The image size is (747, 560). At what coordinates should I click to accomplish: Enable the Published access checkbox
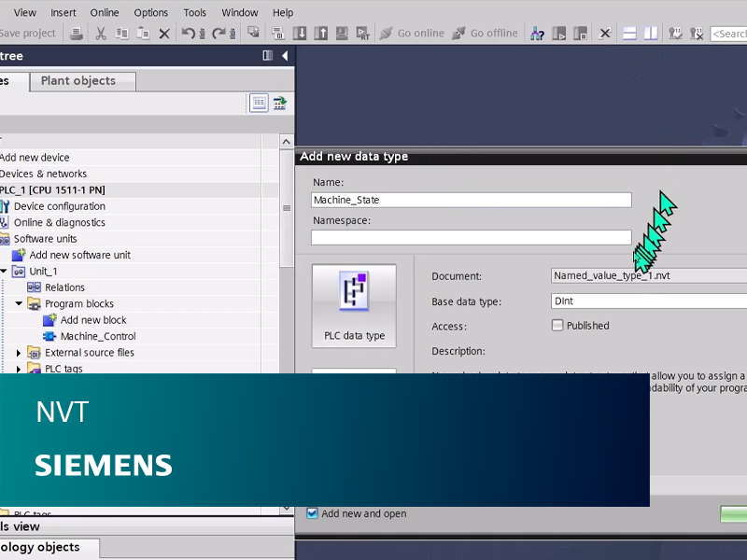[x=557, y=325]
